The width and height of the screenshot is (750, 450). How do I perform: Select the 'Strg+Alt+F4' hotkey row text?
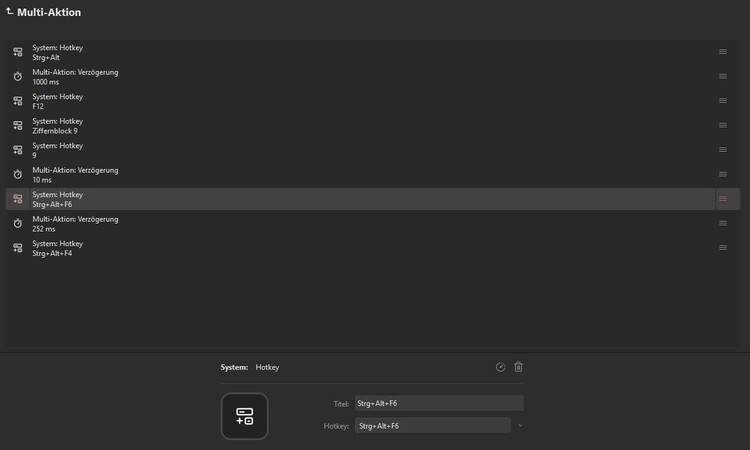[x=52, y=253]
